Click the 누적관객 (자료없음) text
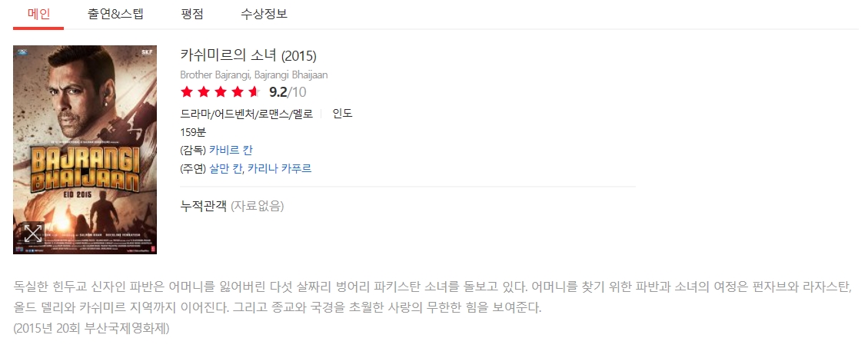 [231, 205]
